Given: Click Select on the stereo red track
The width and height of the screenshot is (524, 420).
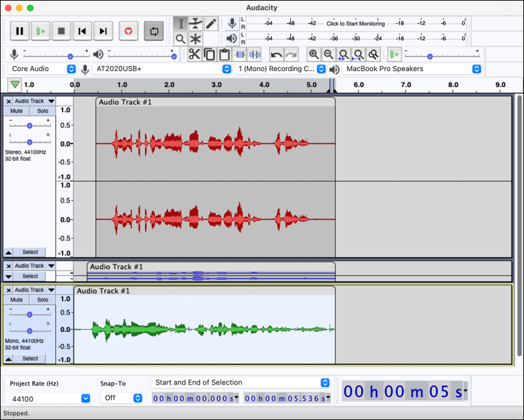Looking at the screenshot, I should 30,252.
